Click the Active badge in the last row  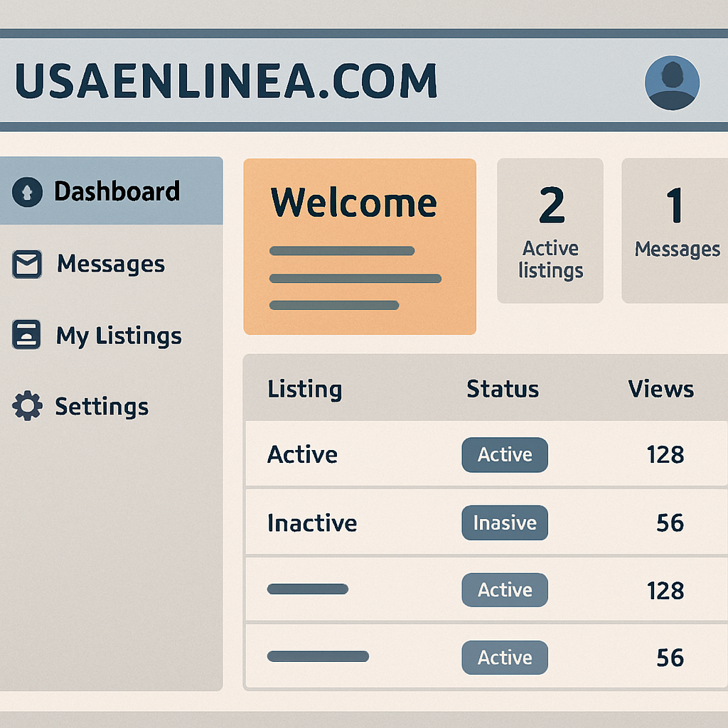pyautogui.click(x=505, y=658)
